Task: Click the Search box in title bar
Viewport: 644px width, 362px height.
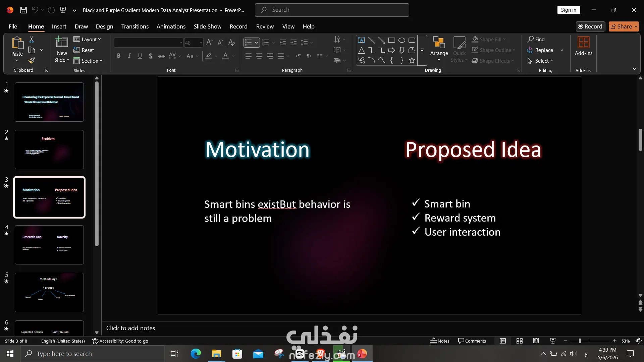Action: 332,10
